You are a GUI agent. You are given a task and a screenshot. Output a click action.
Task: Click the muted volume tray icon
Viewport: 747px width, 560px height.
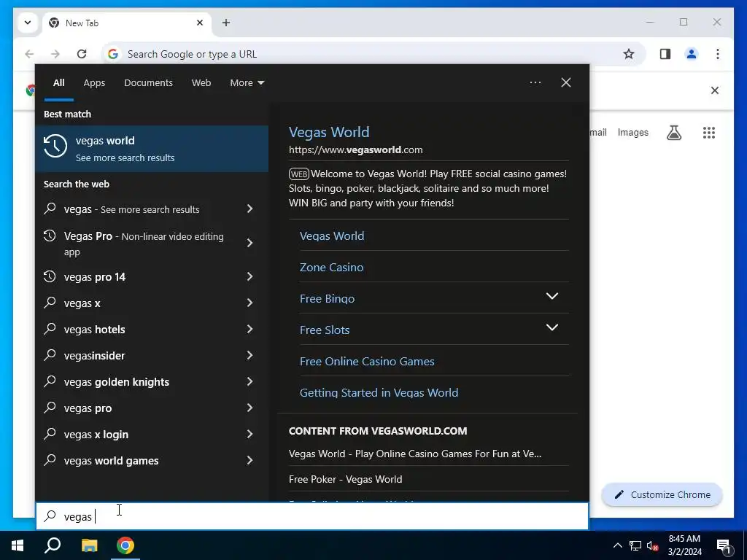pos(653,545)
